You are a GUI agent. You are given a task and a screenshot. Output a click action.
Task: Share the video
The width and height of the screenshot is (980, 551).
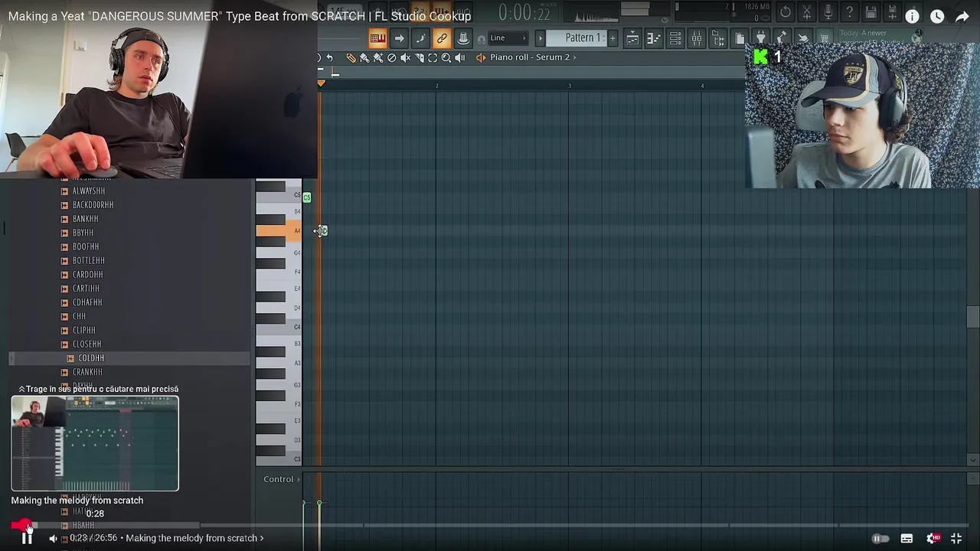tap(962, 16)
